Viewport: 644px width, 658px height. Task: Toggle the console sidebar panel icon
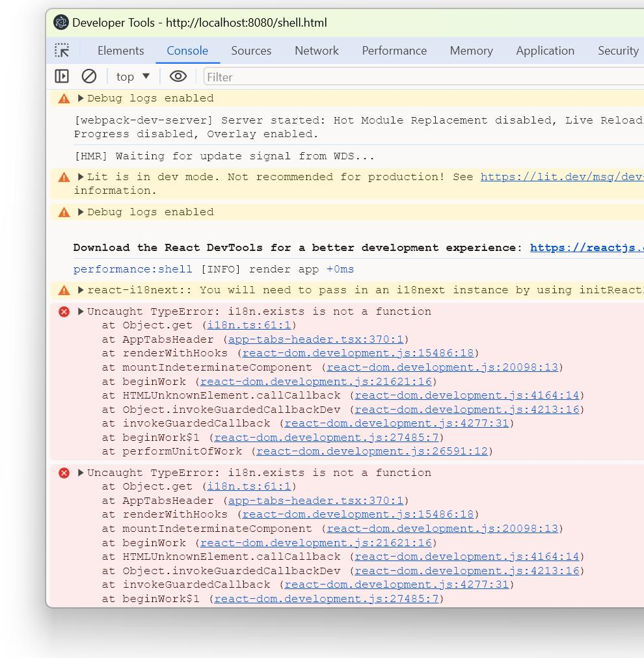[62, 77]
